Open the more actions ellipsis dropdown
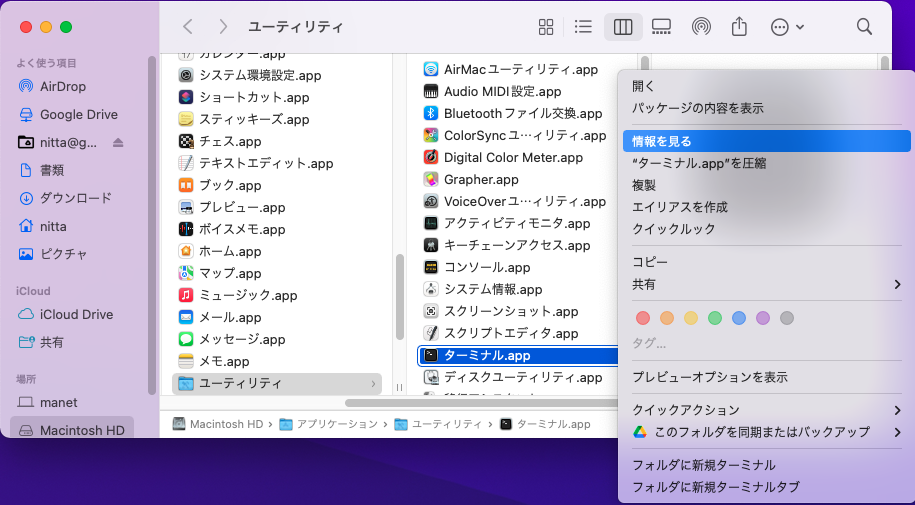 (x=788, y=27)
